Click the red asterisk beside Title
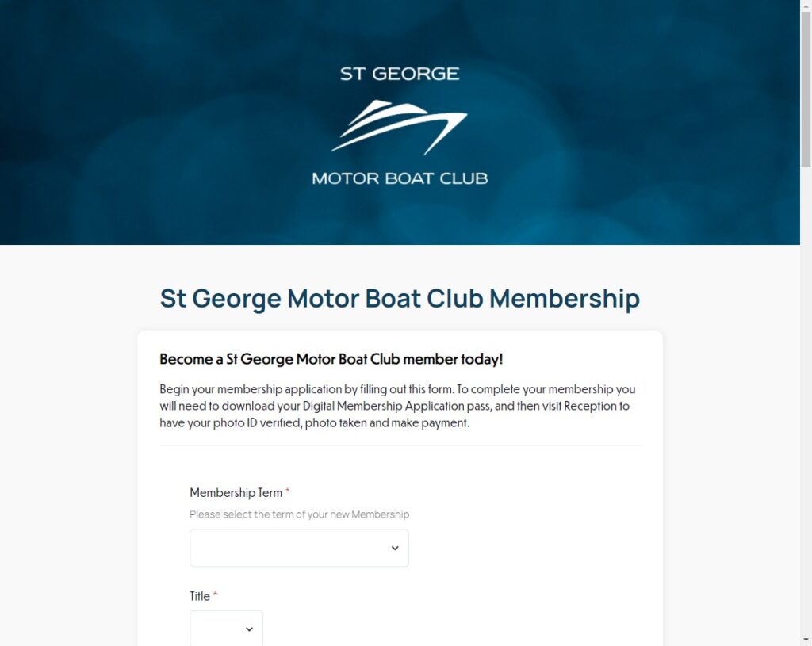Screen dimensions: 812x646 [215, 594]
